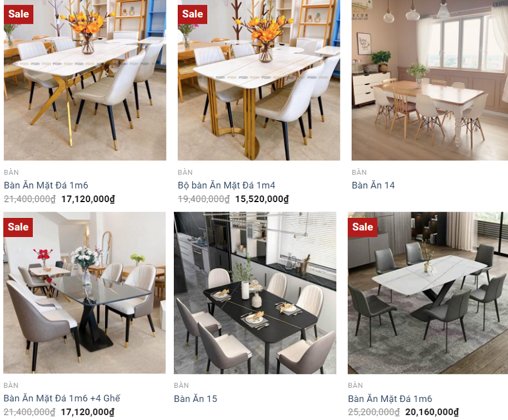The width and height of the screenshot is (508, 420).
Task: Click the BÀN category above Bộ bàn 1m4
Action: pos(185,172)
